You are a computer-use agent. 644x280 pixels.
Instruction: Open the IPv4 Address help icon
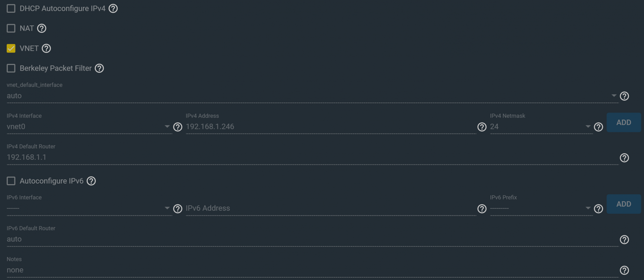point(482,127)
